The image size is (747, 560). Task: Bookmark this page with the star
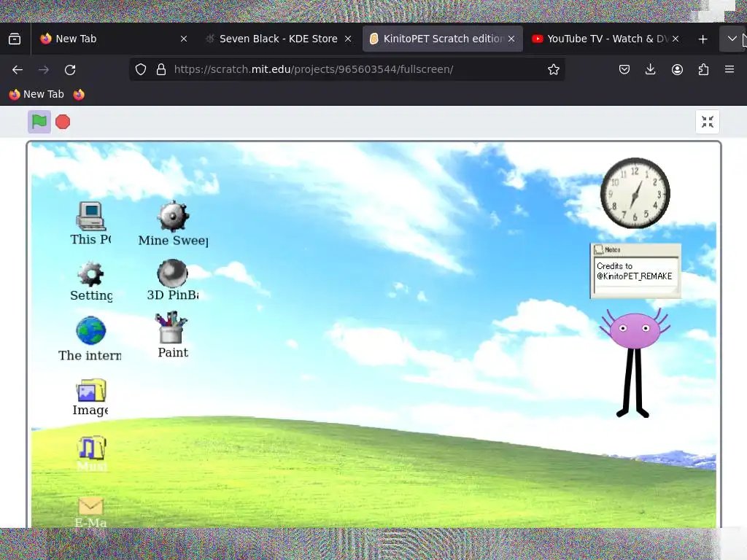(x=554, y=69)
